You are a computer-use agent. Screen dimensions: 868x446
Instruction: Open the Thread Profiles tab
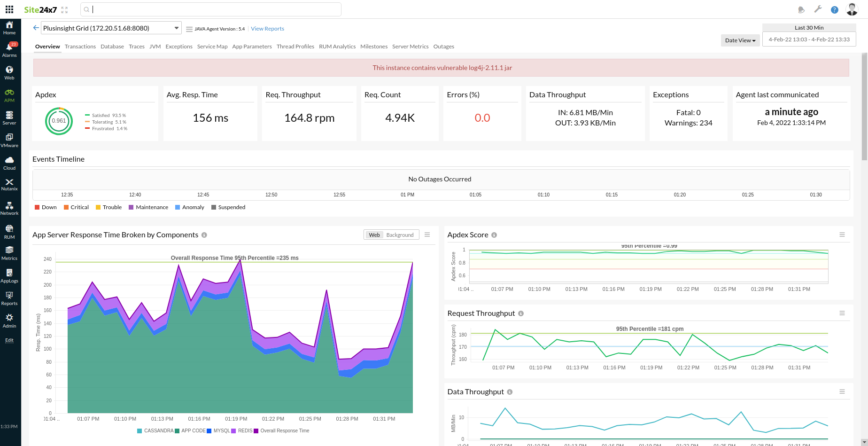coord(295,46)
